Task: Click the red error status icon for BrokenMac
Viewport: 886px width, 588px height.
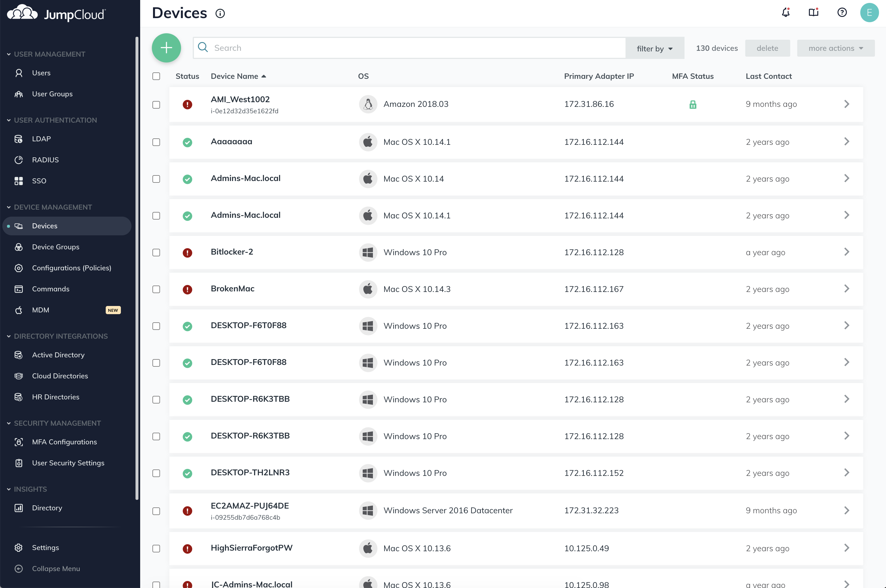Action: point(187,290)
